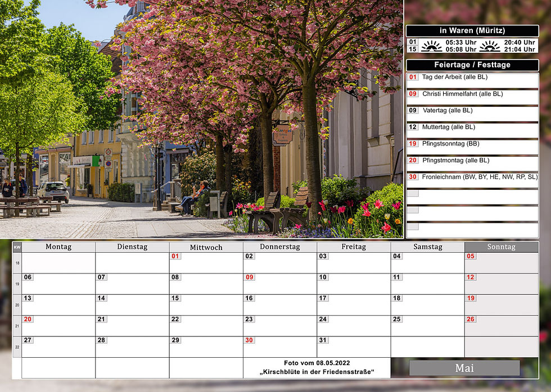Image resolution: width=551 pixels, height=392 pixels.
Task: Select the Sonntag column header
Action: point(502,247)
